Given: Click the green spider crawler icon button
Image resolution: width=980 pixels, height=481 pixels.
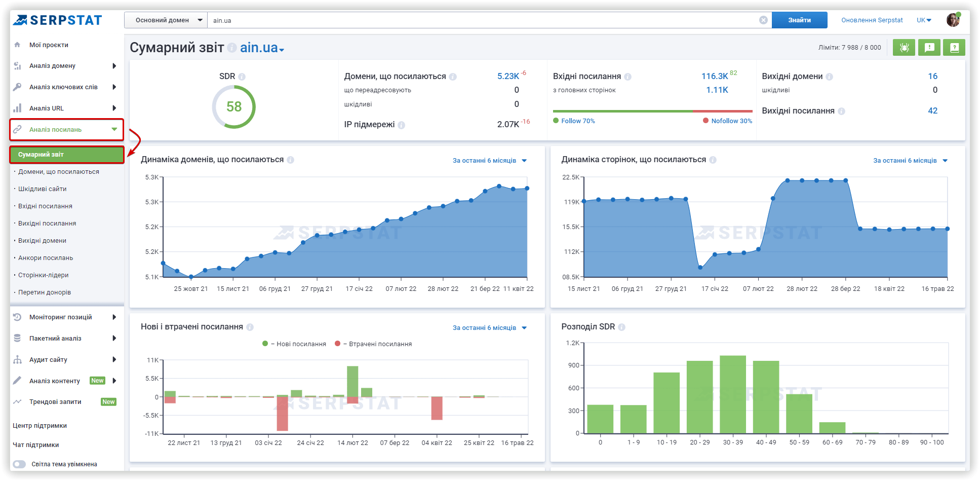Looking at the screenshot, I should pyautogui.click(x=904, y=48).
